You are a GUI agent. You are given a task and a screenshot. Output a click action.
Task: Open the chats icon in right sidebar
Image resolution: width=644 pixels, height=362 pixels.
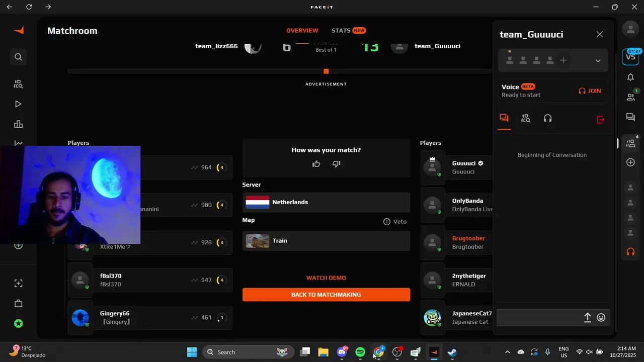click(630, 117)
